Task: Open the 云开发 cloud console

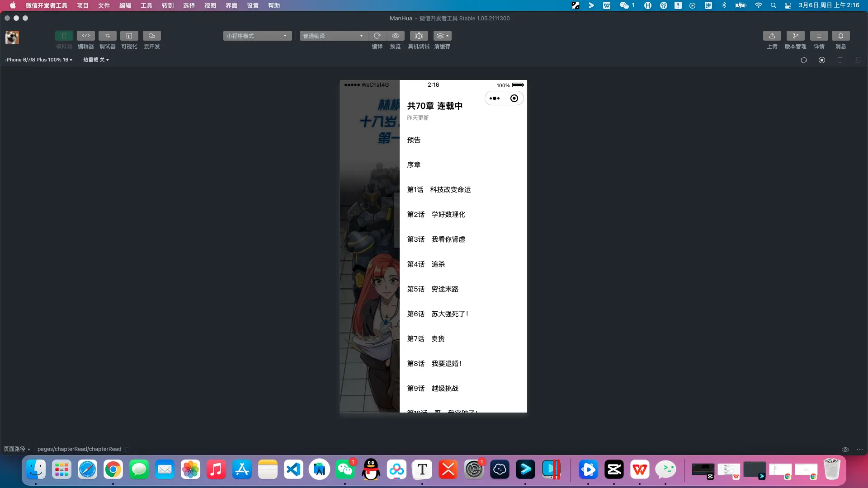Action: (x=151, y=40)
